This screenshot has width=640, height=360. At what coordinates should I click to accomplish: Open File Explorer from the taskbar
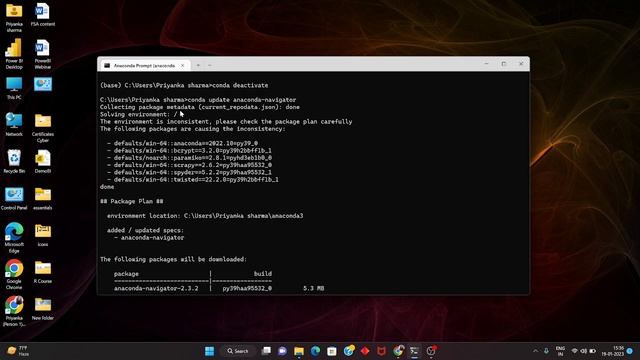pyautogui.click(x=299, y=351)
